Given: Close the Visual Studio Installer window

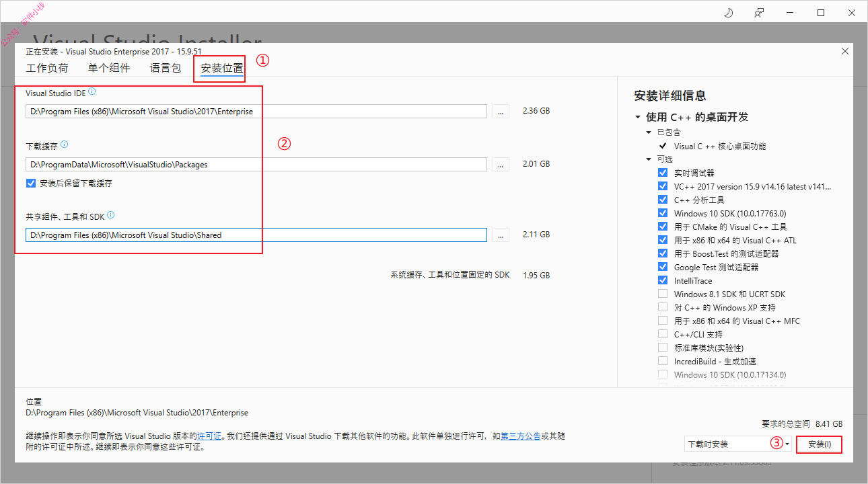Looking at the screenshot, I should [x=852, y=13].
